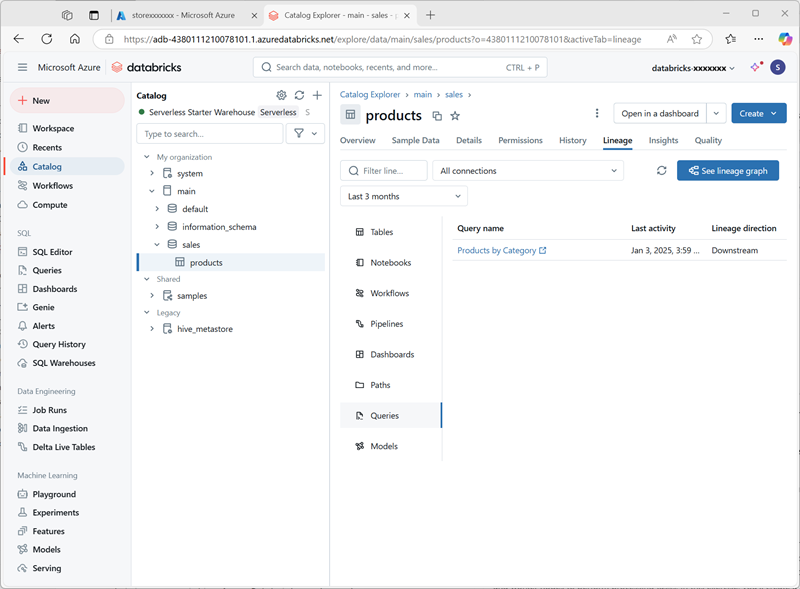The width and height of the screenshot is (800, 589).
Task: Open the Last 3 months dropdown
Action: [x=404, y=196]
